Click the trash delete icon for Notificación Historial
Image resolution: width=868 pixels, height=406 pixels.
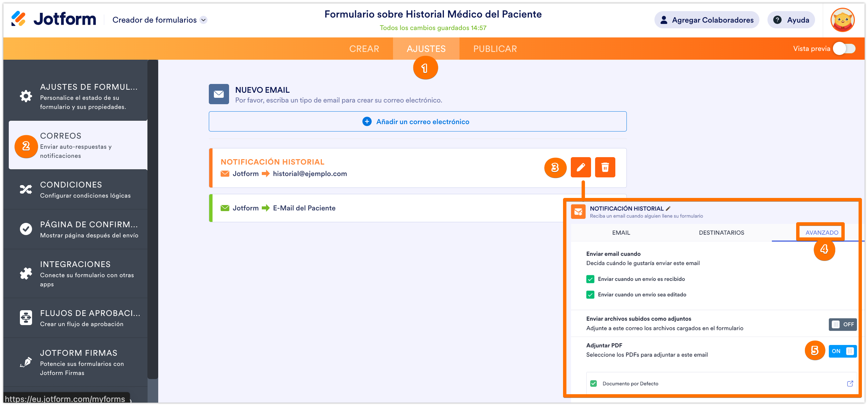point(605,167)
